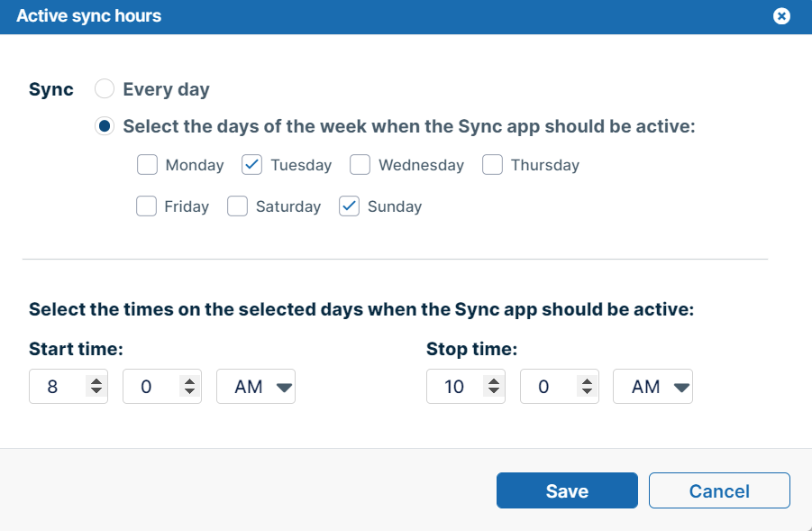Enable syncing on Saturday

click(237, 206)
